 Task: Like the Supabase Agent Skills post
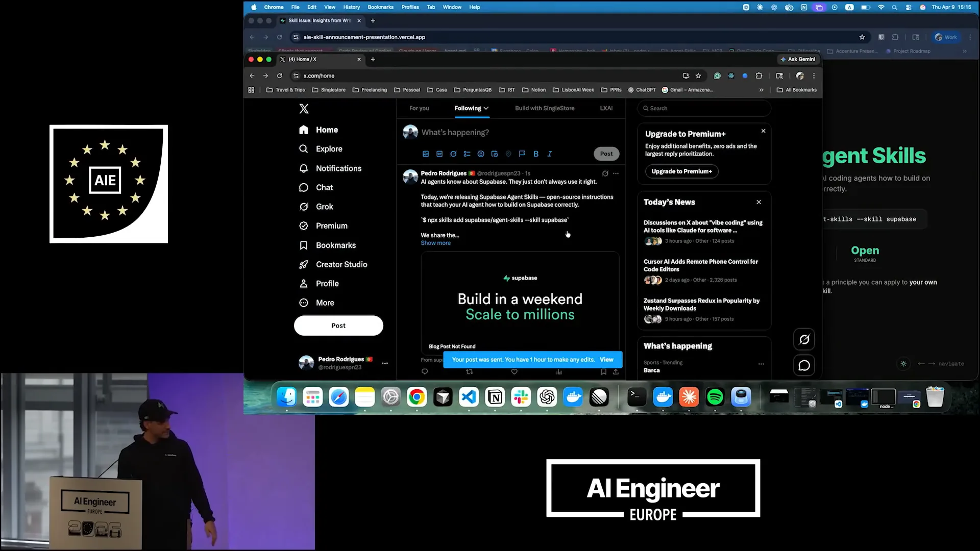514,372
